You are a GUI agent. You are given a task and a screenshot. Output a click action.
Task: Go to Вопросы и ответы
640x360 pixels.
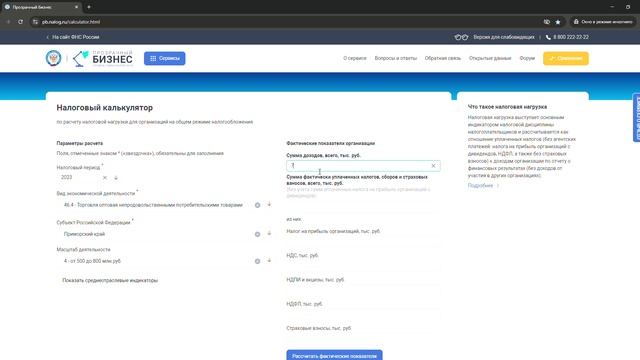(396, 58)
